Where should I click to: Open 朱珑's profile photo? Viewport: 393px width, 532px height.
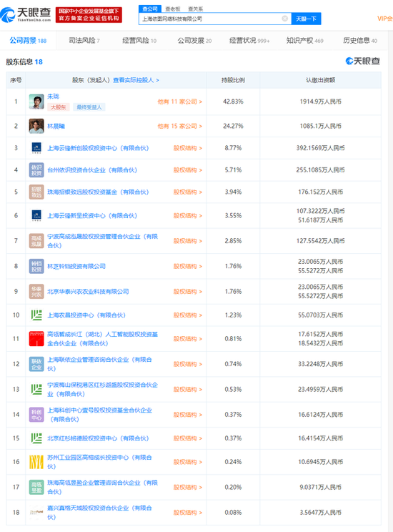point(36,102)
